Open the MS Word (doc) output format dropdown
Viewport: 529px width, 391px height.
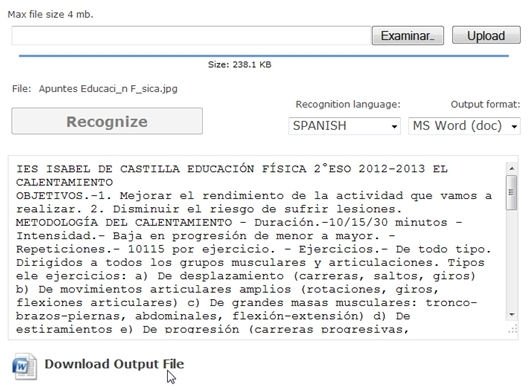(464, 126)
